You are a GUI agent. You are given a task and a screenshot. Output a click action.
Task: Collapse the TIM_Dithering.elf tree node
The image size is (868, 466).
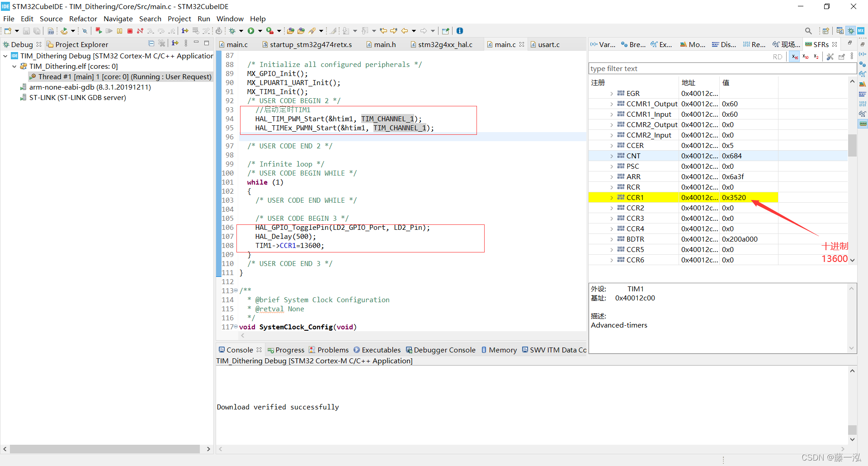14,67
